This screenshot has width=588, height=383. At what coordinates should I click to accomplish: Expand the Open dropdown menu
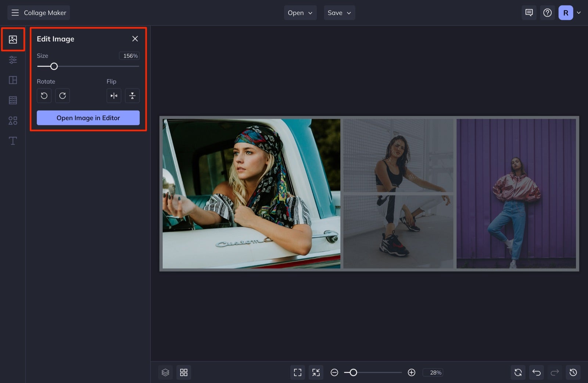300,13
